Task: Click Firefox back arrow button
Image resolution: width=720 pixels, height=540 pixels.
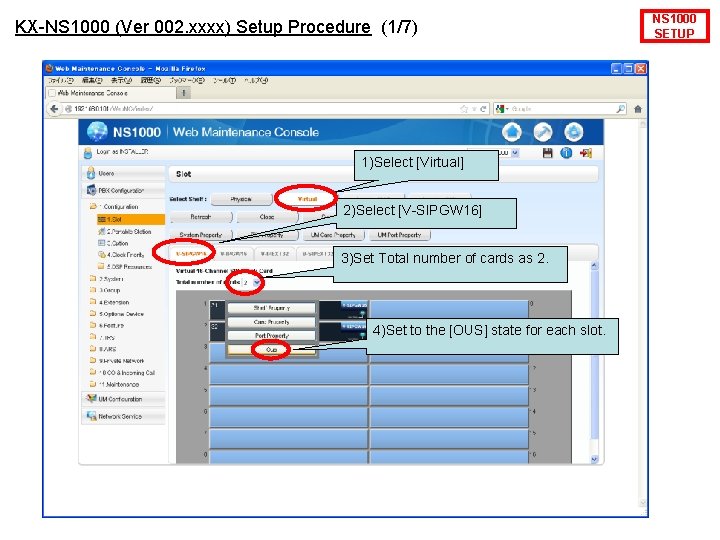Action: point(54,109)
